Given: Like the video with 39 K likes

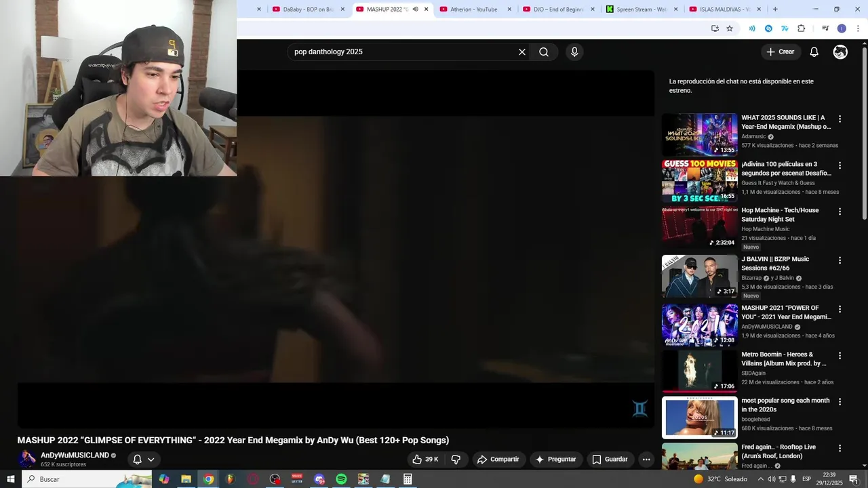Looking at the screenshot, I should [x=426, y=460].
